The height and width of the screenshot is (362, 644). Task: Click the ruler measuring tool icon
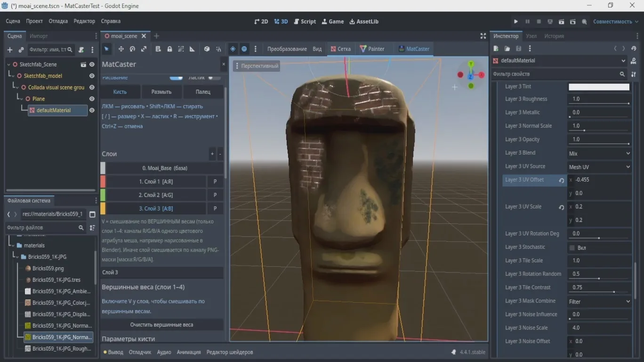[192, 49]
